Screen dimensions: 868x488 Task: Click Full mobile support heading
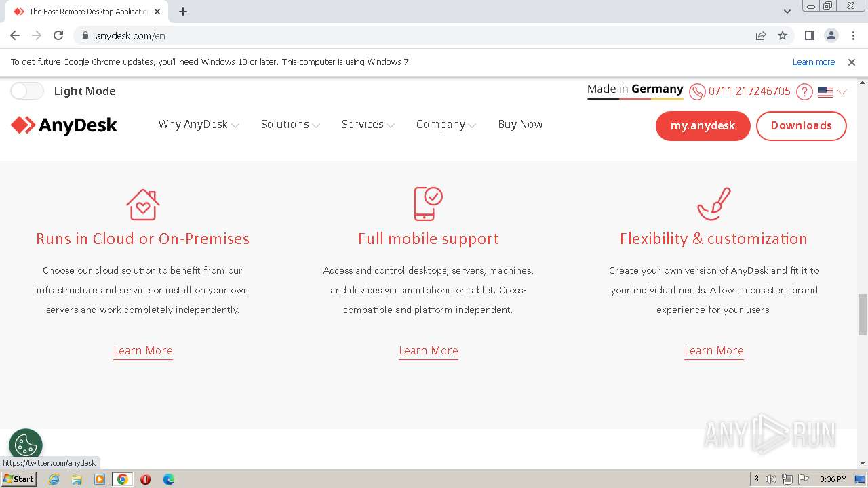pos(429,239)
